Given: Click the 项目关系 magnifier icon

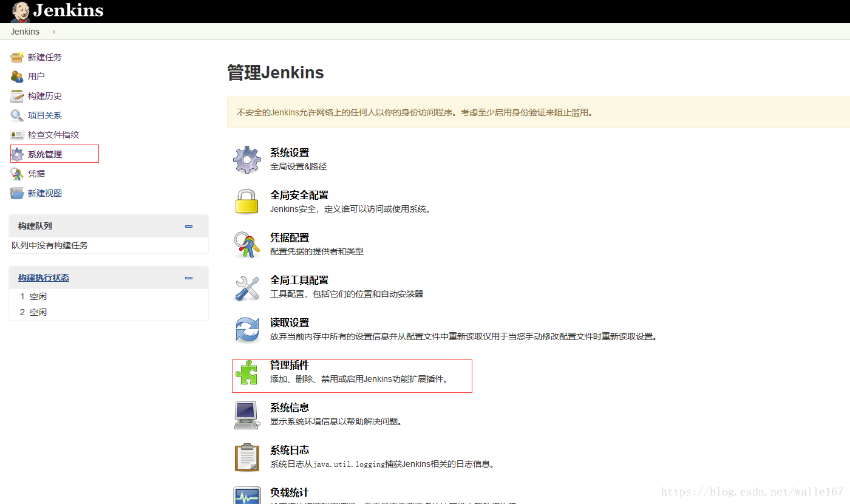Looking at the screenshot, I should point(17,115).
